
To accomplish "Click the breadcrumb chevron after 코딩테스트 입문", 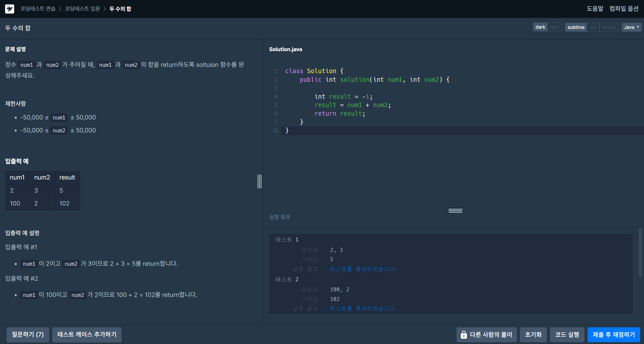I will pos(104,9).
